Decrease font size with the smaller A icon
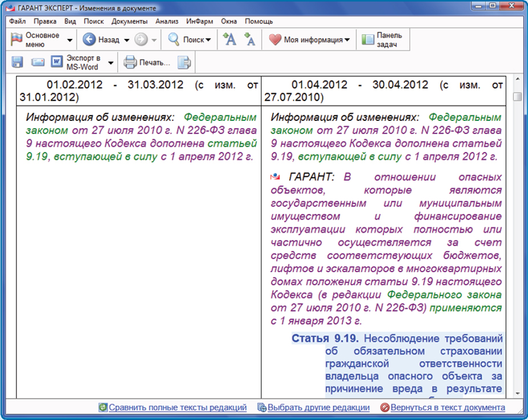The height and width of the screenshot is (420, 528). [x=249, y=40]
